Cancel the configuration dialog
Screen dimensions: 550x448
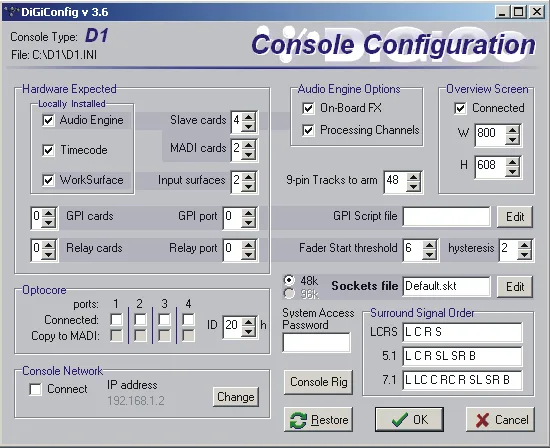(x=500, y=420)
